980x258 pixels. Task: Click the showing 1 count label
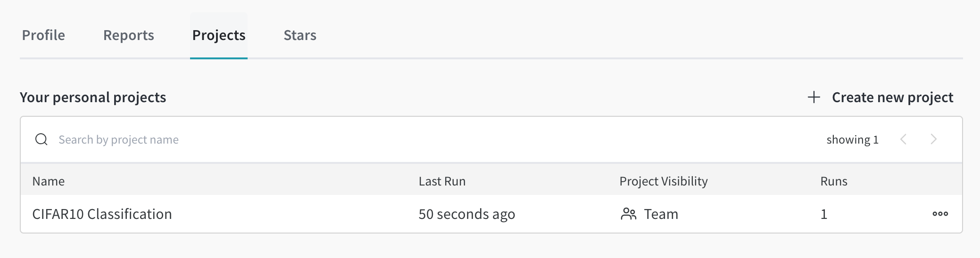(x=853, y=140)
